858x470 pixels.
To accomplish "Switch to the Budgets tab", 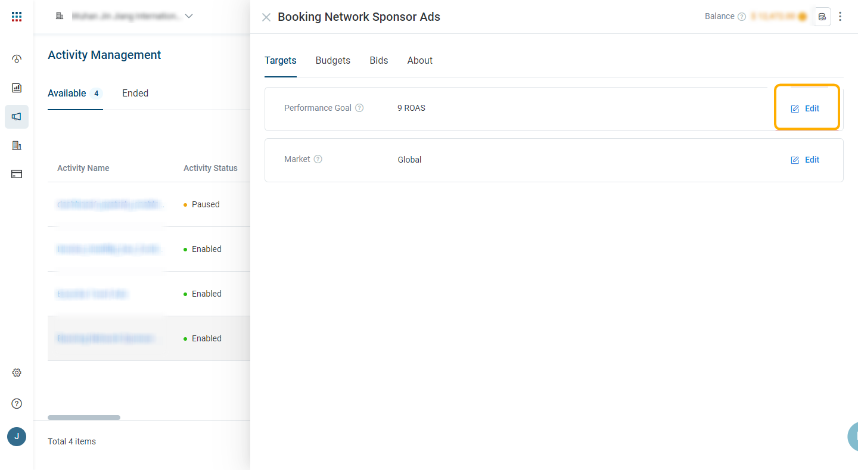I will point(333,61).
